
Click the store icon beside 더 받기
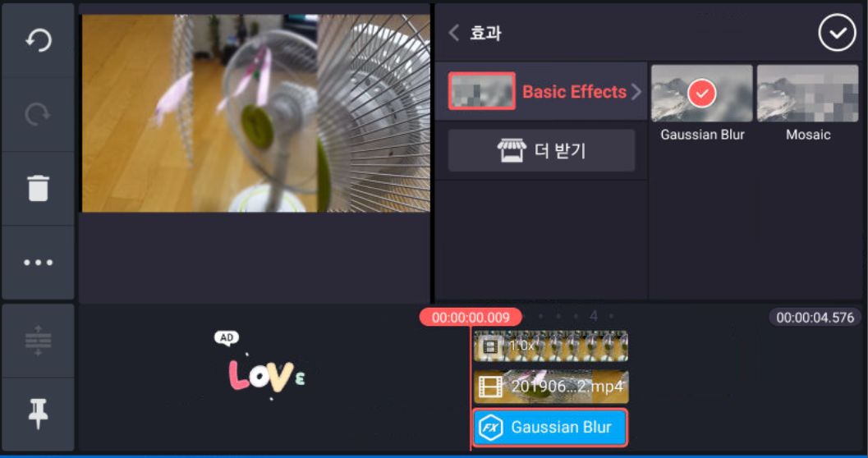pyautogui.click(x=511, y=150)
